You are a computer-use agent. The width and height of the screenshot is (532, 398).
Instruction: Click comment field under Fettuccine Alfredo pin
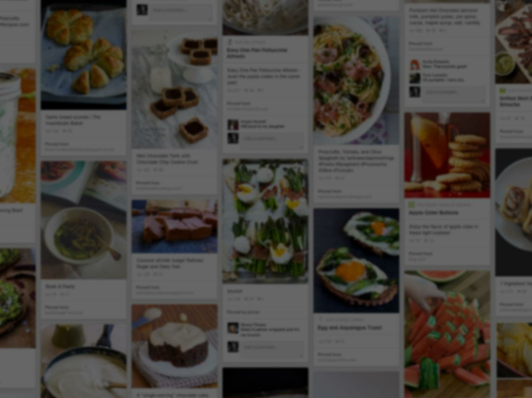pos(272,140)
